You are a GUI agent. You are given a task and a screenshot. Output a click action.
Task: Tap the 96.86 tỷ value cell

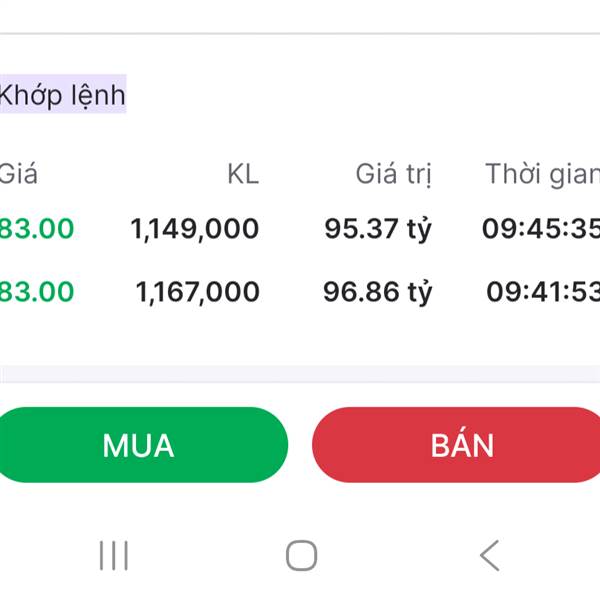click(377, 292)
